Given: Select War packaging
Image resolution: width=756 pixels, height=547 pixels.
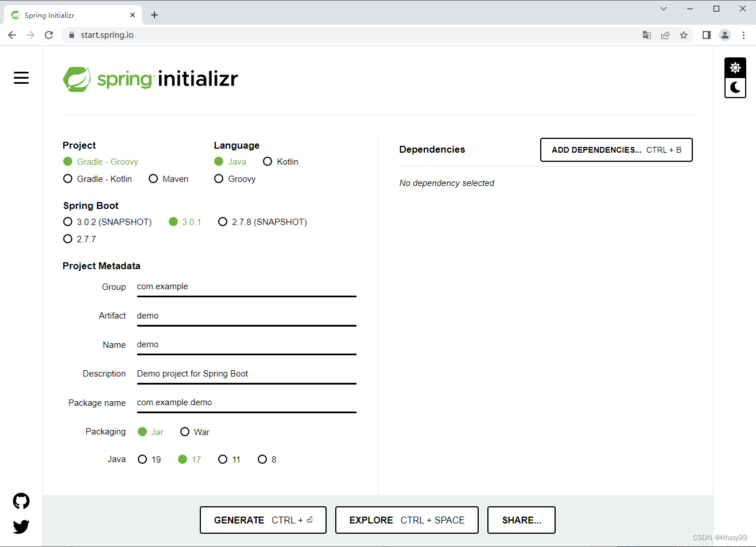Looking at the screenshot, I should pos(195,432).
